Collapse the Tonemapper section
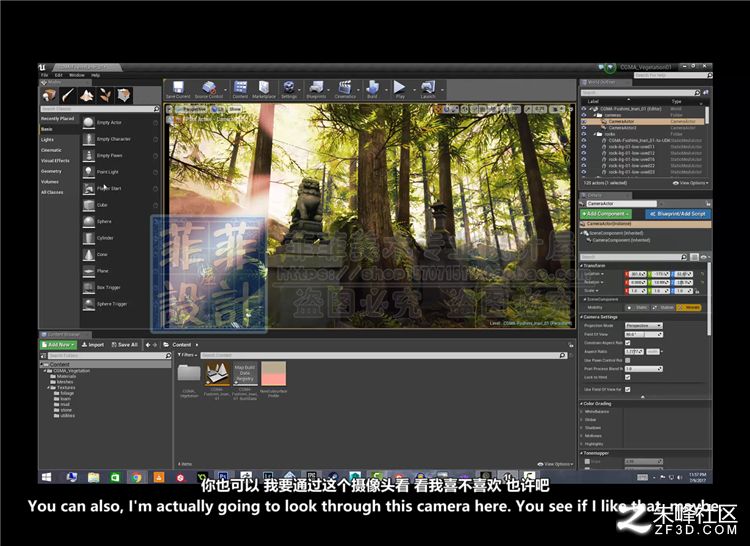This screenshot has width=750, height=546. point(596,453)
